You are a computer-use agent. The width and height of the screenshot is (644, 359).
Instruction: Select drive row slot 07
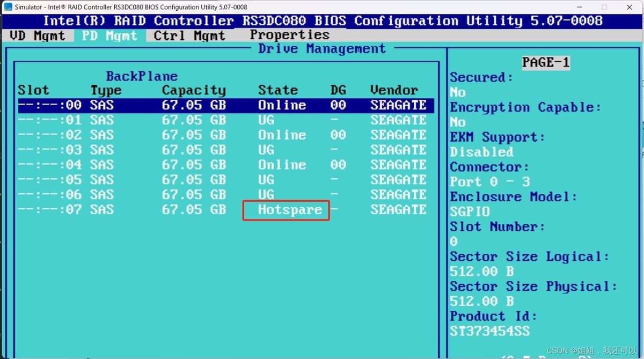(225, 210)
